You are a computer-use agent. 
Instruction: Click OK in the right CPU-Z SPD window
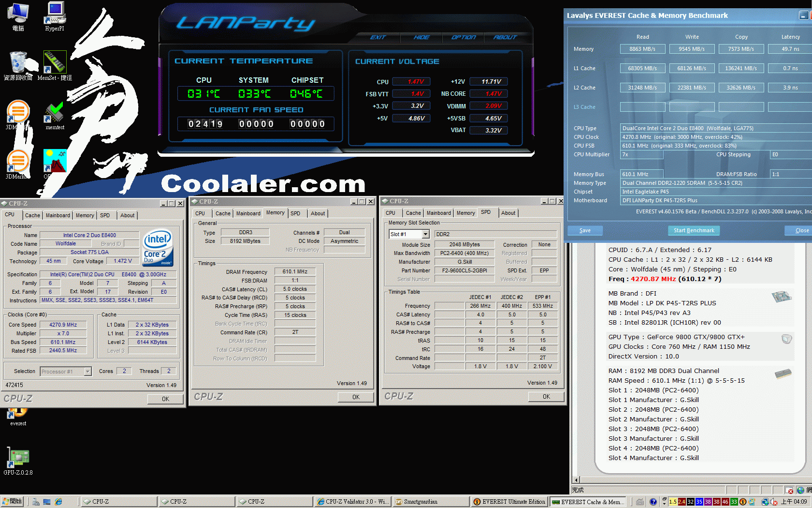[x=546, y=397]
